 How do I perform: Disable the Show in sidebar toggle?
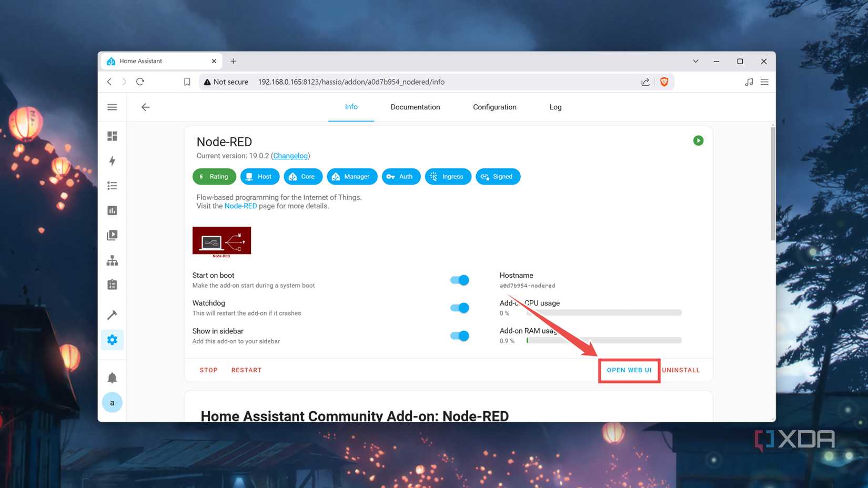point(459,335)
